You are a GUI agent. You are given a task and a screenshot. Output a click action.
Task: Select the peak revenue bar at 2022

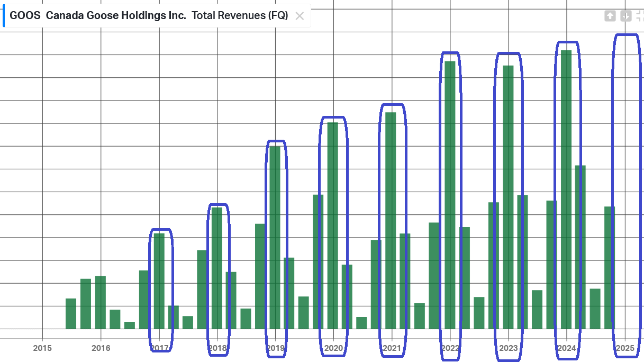[450, 195]
